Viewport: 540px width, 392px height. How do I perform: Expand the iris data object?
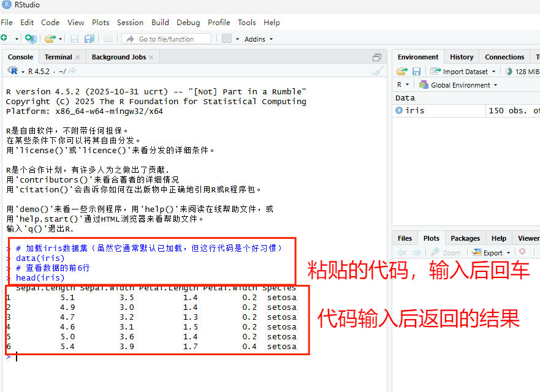point(399,110)
